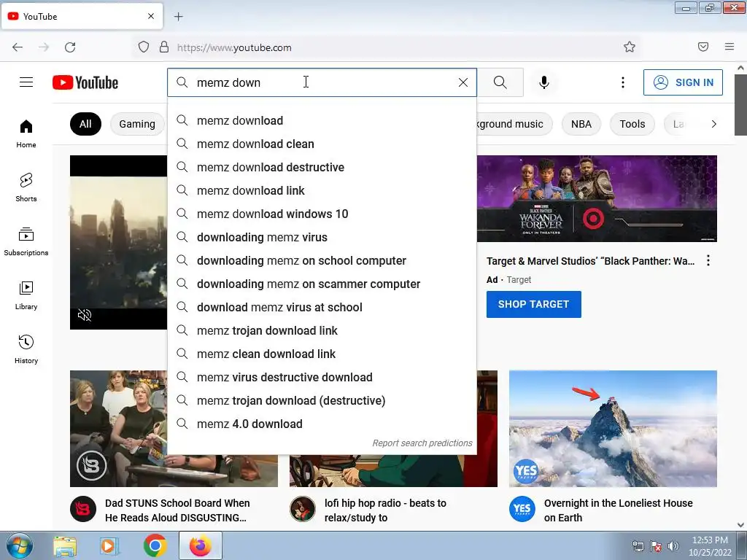
Task: Open a new browser tab
Action: (x=178, y=17)
